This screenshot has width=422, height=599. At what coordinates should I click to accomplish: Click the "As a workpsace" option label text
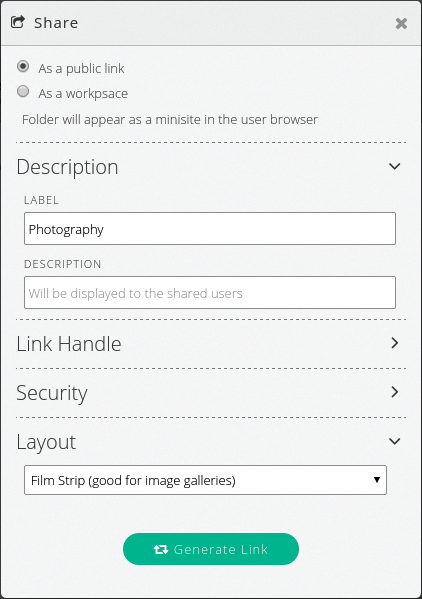click(83, 94)
